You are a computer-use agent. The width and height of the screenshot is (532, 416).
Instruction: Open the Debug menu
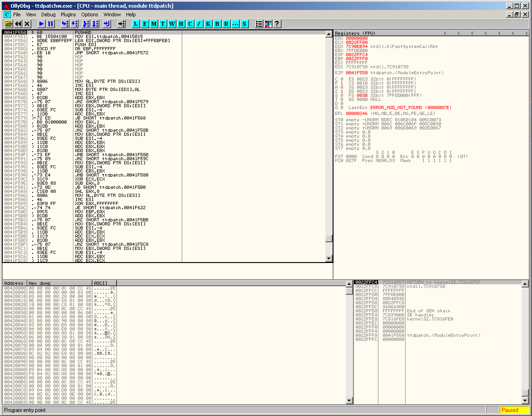tap(48, 14)
